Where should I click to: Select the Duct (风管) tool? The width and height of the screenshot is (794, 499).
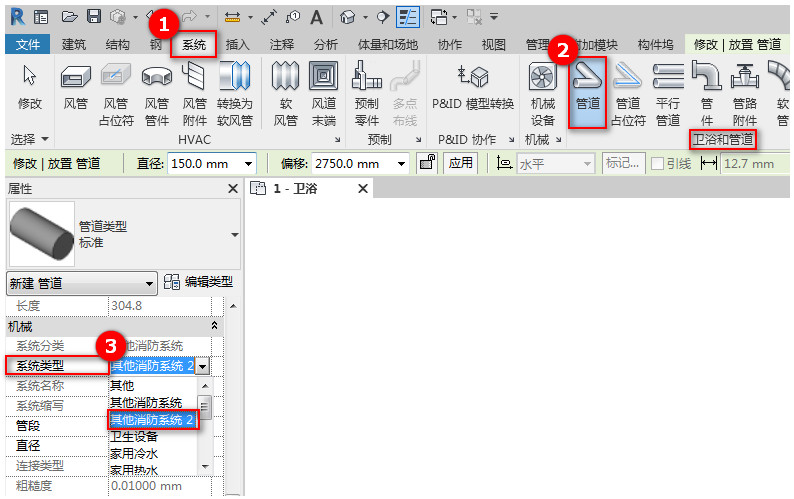coord(75,86)
